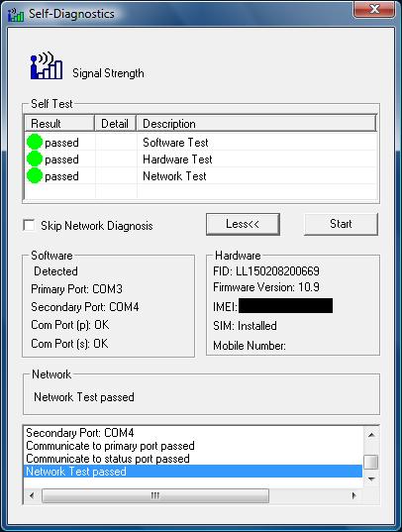Click the log list's scroll up arrow

pyautogui.click(x=371, y=435)
